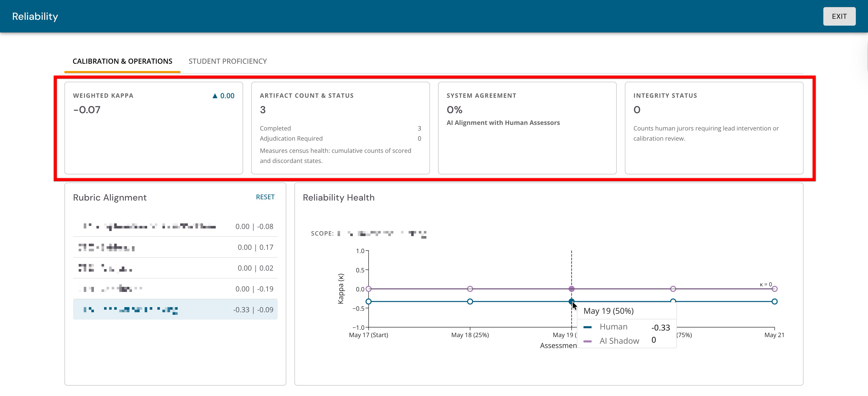The height and width of the screenshot is (396, 868).
Task: Select the Calibration & Operations tab
Action: [x=122, y=61]
